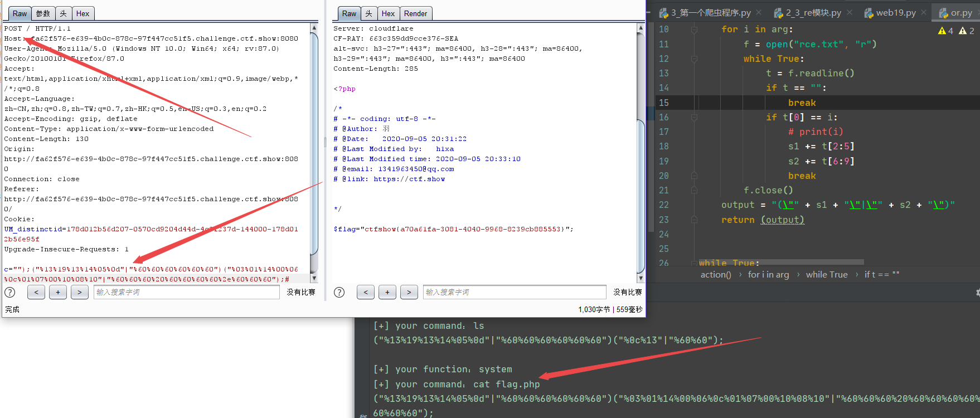The width and height of the screenshot is (980, 418).
Task: Click '[+] your command: cat flag.php' console line
Action: coord(457,384)
